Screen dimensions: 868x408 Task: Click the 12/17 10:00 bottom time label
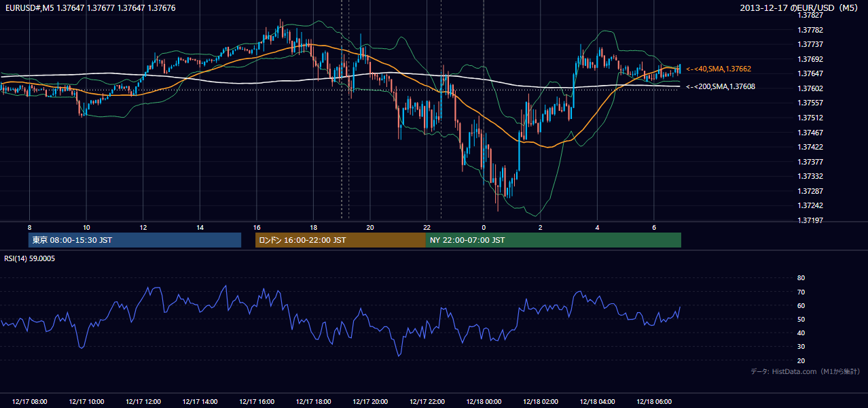point(86,402)
